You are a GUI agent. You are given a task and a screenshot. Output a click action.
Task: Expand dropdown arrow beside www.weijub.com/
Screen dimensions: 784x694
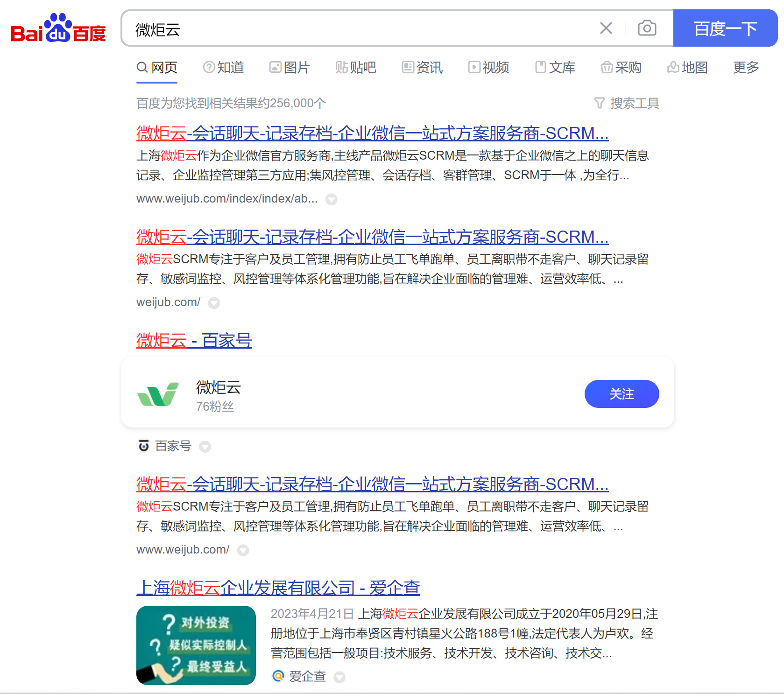pyautogui.click(x=243, y=550)
